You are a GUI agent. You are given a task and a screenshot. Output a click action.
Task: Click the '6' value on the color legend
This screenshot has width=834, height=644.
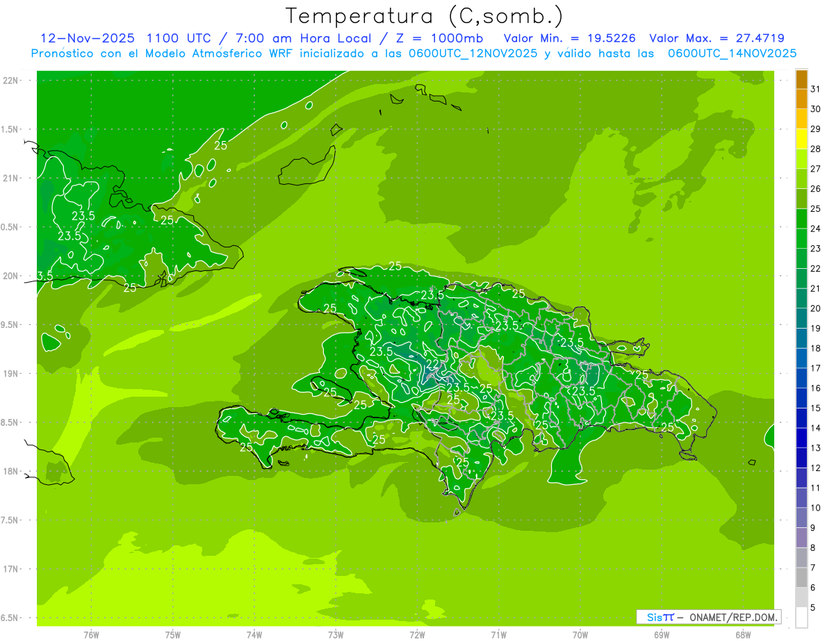(x=813, y=588)
